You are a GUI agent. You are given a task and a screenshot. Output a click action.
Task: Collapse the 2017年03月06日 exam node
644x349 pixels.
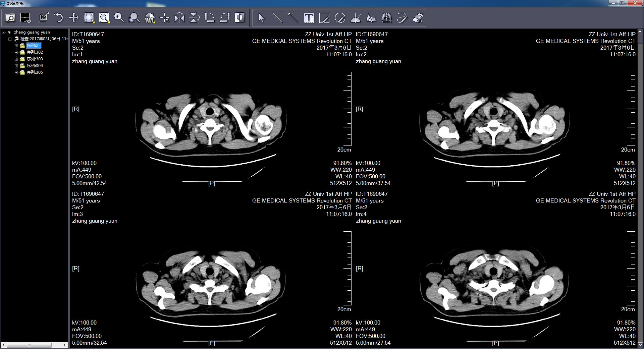click(x=10, y=39)
